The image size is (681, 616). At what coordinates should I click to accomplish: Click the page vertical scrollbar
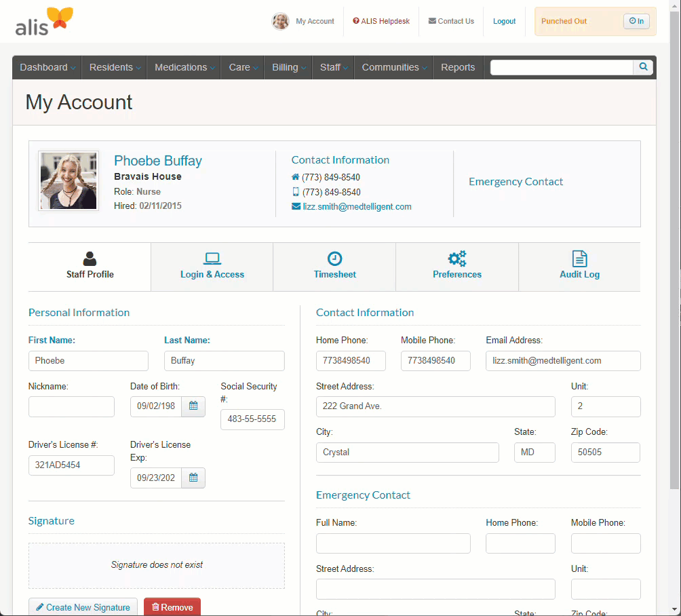(x=674, y=271)
